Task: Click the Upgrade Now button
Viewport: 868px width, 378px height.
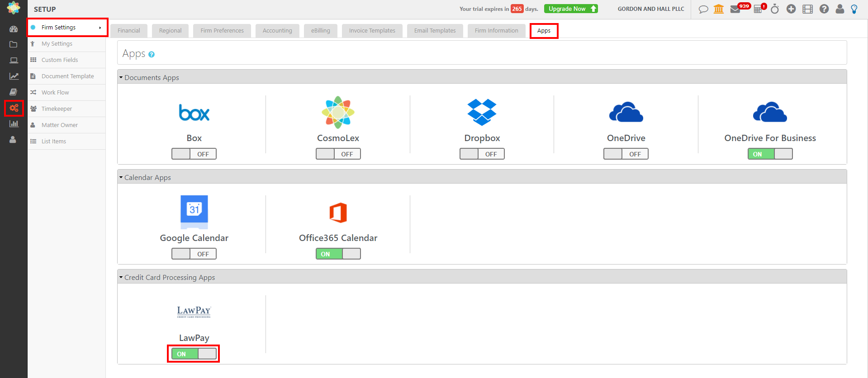Action: 571,9
